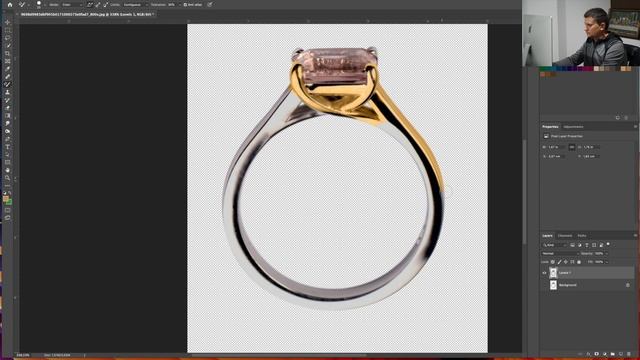This screenshot has height=360, width=640.
Task: Switch to the Channels tab
Action: pos(565,236)
